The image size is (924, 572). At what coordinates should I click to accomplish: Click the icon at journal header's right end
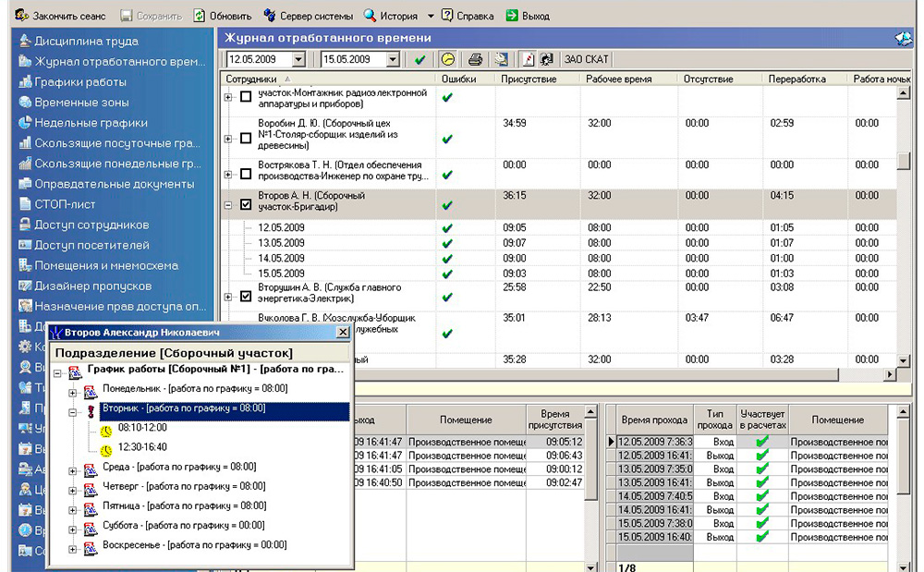(903, 38)
